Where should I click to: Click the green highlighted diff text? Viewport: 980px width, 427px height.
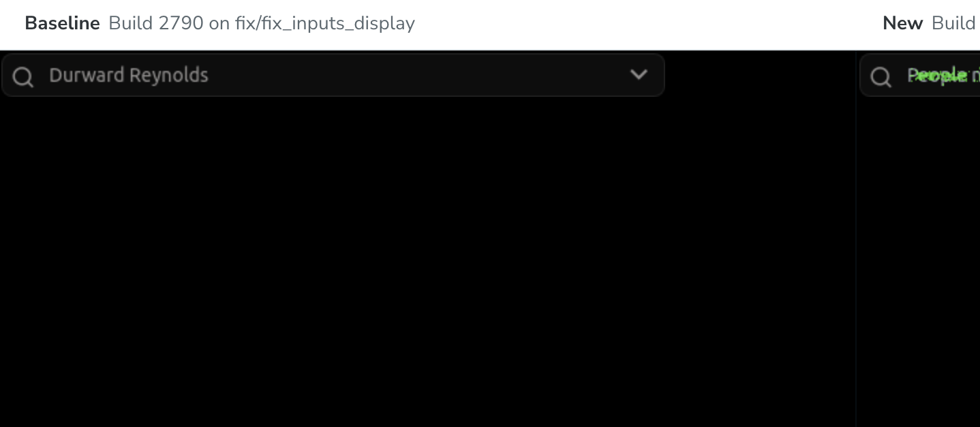click(937, 75)
